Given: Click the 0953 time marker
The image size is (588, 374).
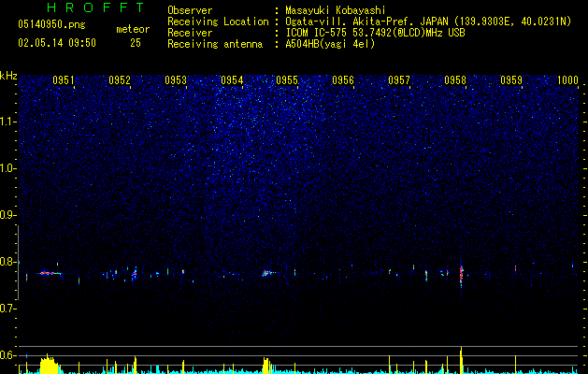Looking at the screenshot, I should (x=176, y=80).
